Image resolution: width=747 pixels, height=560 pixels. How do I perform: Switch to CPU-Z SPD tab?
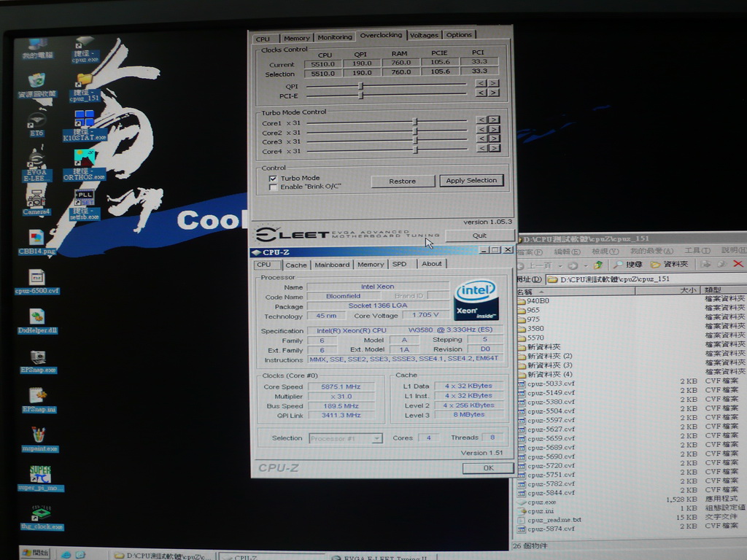pyautogui.click(x=399, y=264)
